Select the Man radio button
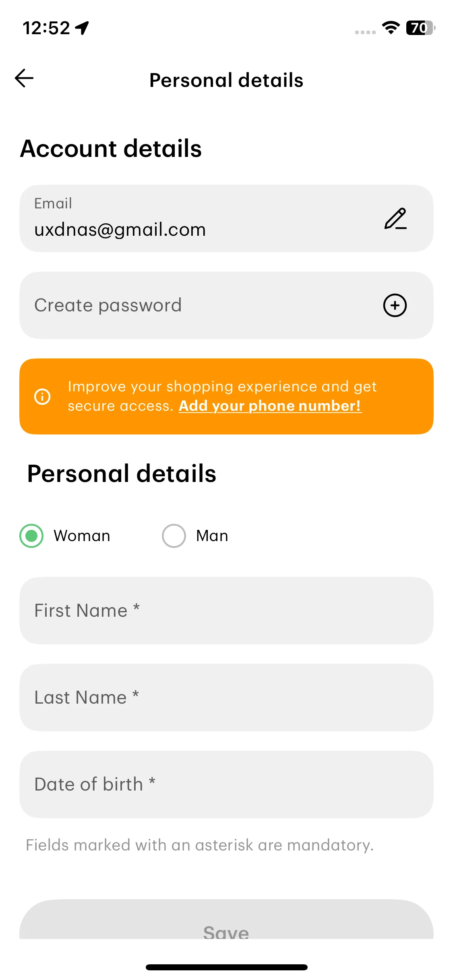 pyautogui.click(x=174, y=536)
